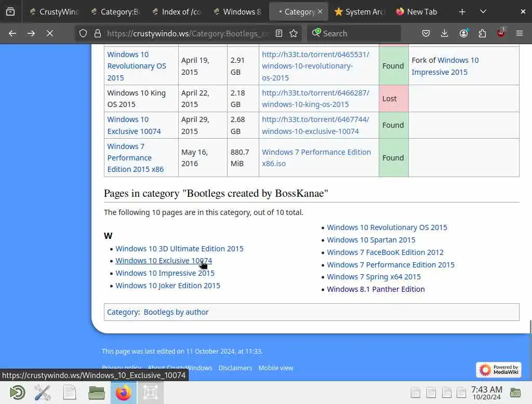Open the tray folder icon by clock

coord(515,393)
